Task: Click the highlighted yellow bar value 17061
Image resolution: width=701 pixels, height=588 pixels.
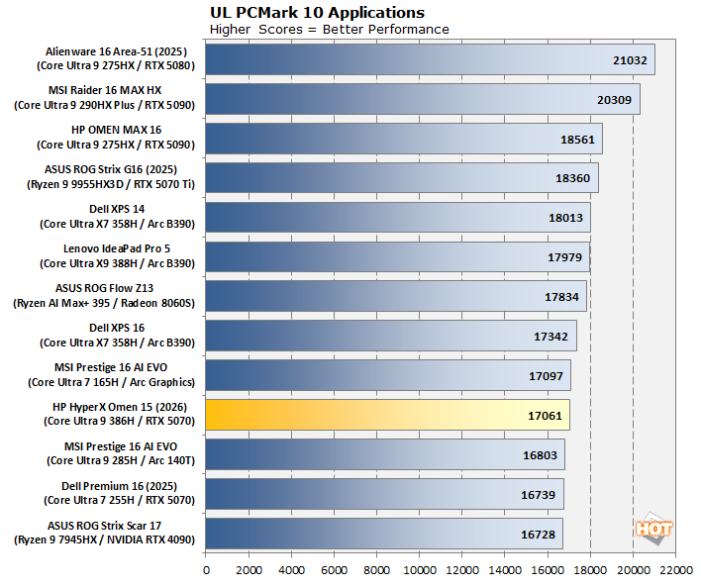Action: (x=545, y=416)
